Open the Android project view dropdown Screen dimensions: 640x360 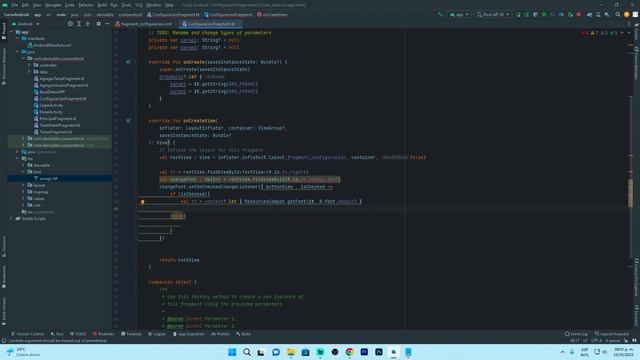point(26,24)
